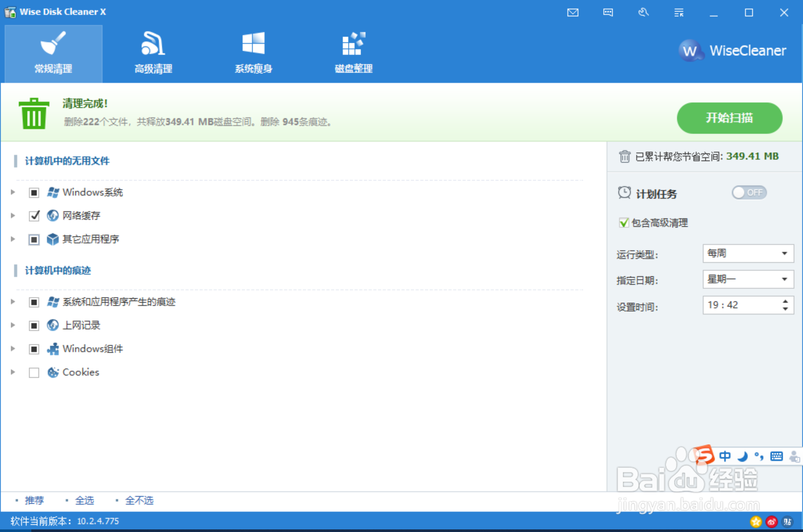
Task: Expand the Windows组件 tree node
Action: tap(13, 348)
